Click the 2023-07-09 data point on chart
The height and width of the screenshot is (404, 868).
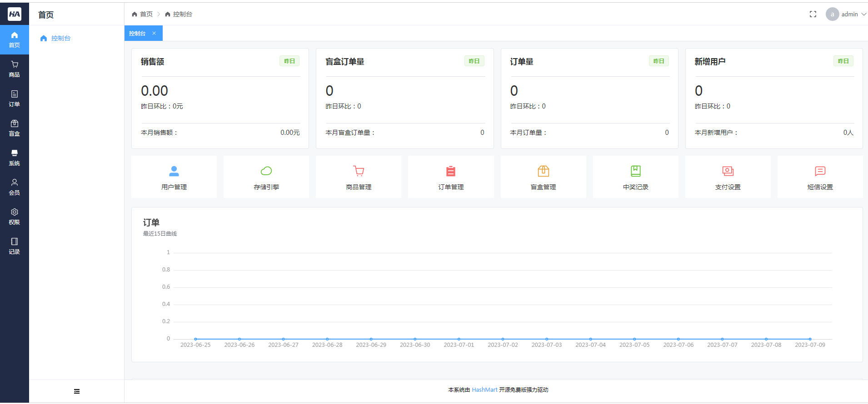pyautogui.click(x=810, y=339)
